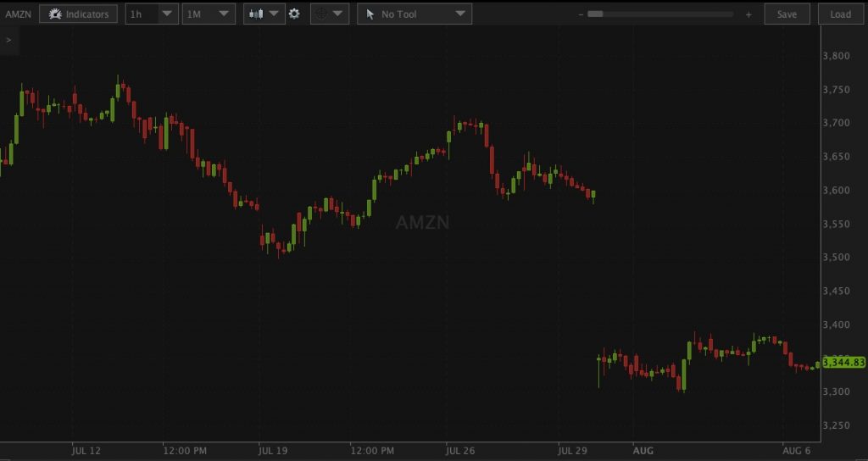Click the crosshair dropdown arrow

[339, 14]
